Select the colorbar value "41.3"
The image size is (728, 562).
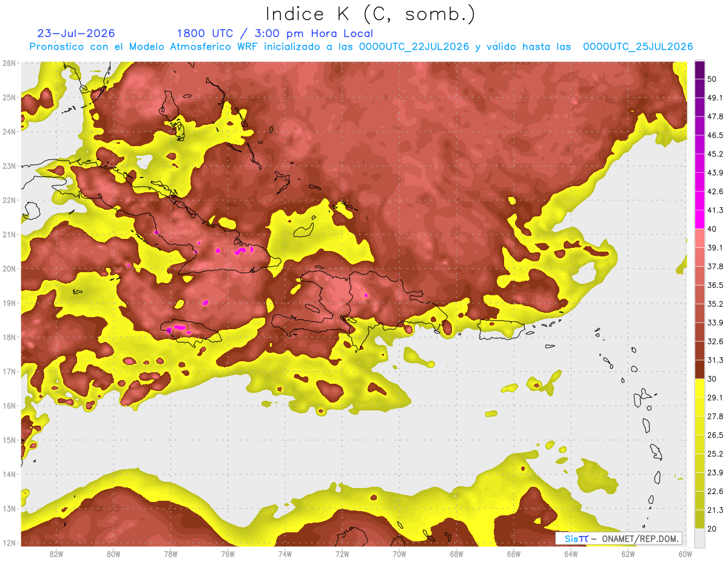tap(716, 210)
